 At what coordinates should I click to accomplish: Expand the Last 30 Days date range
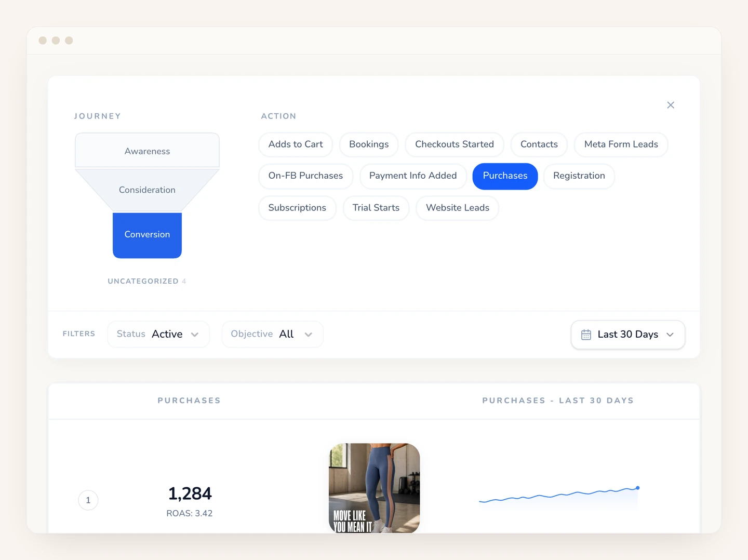pyautogui.click(x=628, y=335)
